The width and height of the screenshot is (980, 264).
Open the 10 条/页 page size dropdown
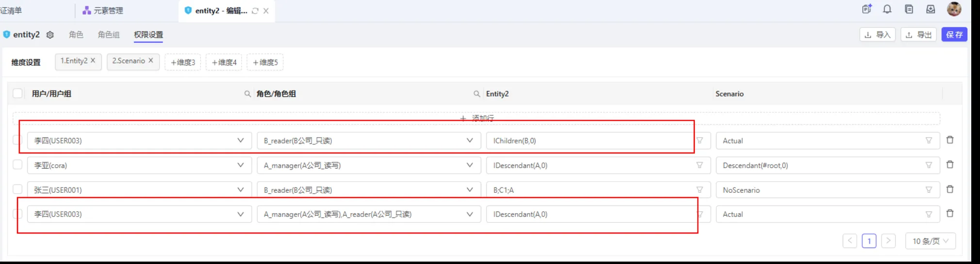click(930, 241)
